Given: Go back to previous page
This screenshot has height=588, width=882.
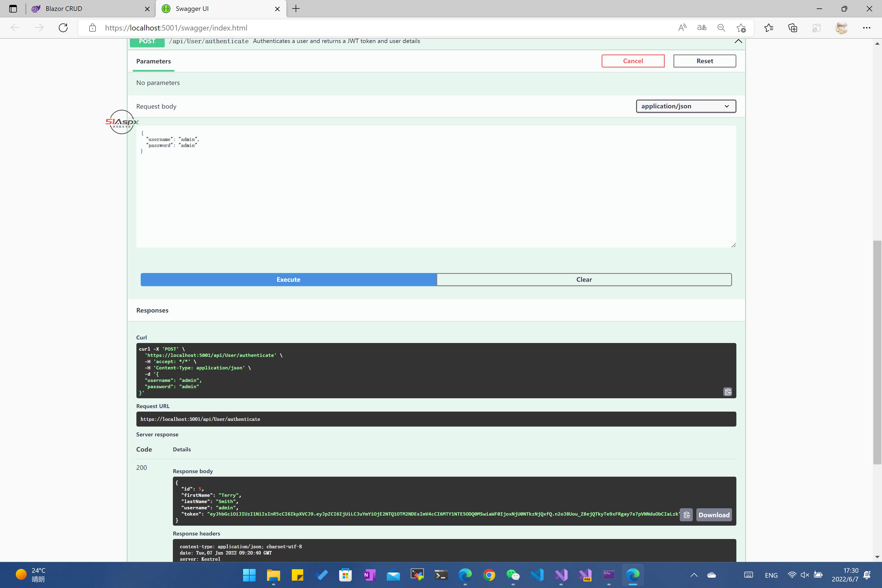Looking at the screenshot, I should [x=15, y=28].
